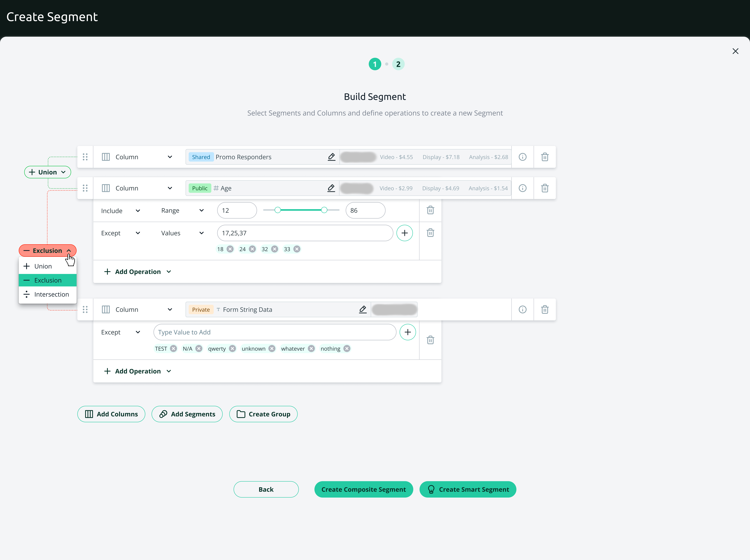
Task: Click the Add Segments button
Action: pyautogui.click(x=187, y=414)
